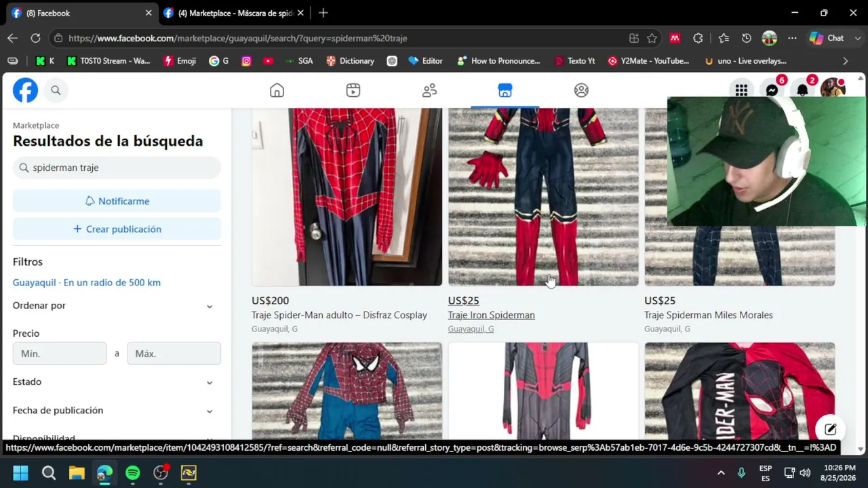Click the minimum price field
868x488 pixels.
click(60, 354)
